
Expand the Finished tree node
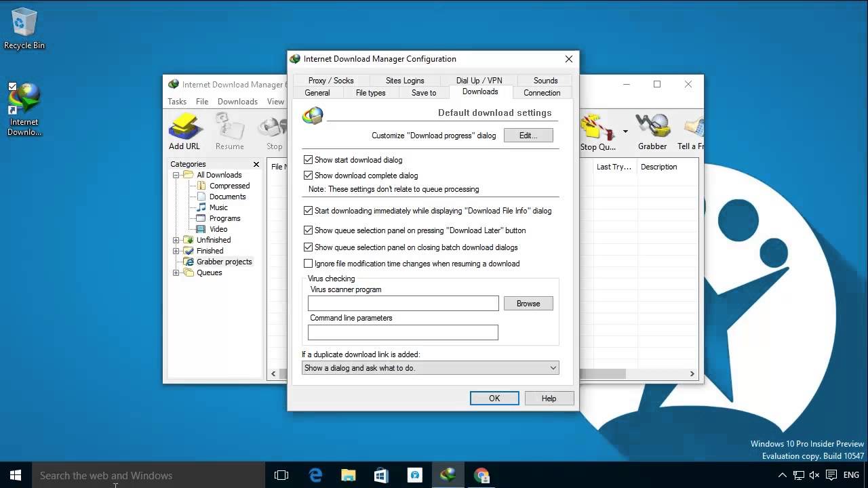point(176,251)
